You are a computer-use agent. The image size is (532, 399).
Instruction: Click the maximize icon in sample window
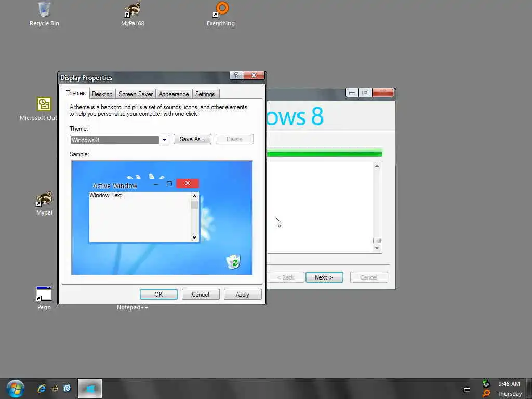pyautogui.click(x=169, y=183)
